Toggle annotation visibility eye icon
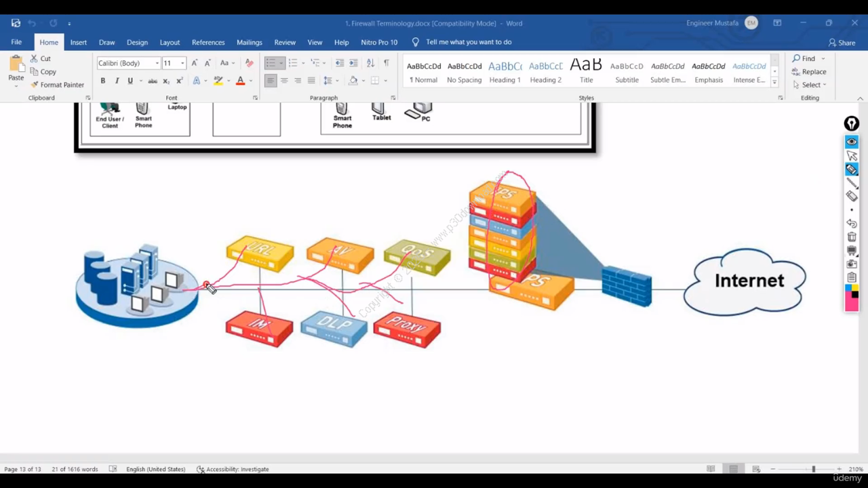868x488 pixels. click(x=852, y=142)
